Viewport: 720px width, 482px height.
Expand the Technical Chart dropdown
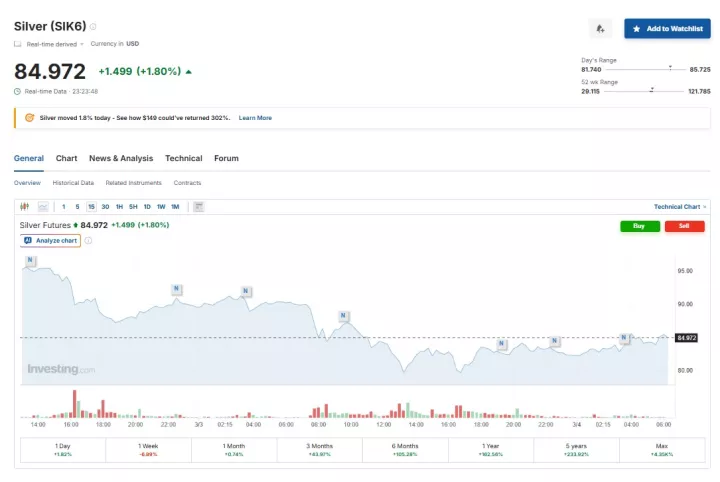(680, 207)
